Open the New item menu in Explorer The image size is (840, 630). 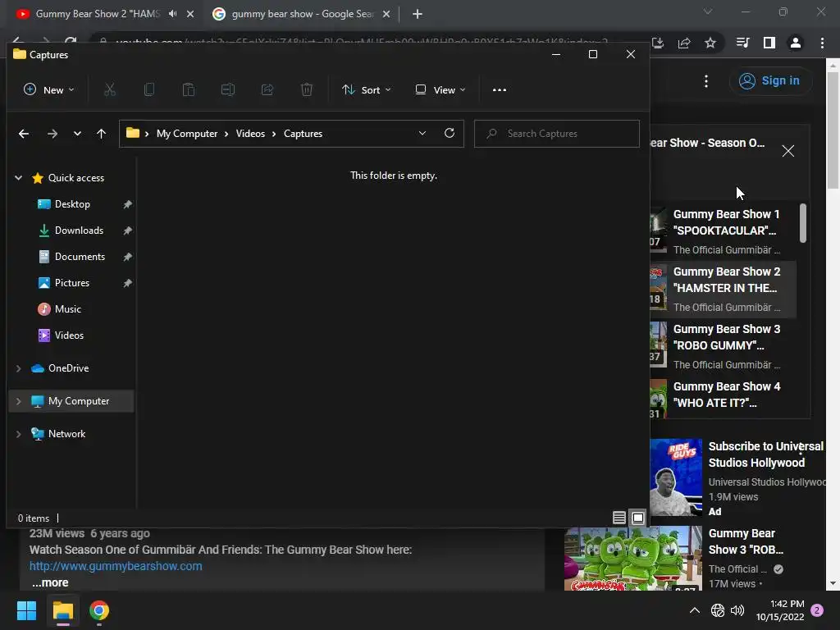(x=48, y=90)
